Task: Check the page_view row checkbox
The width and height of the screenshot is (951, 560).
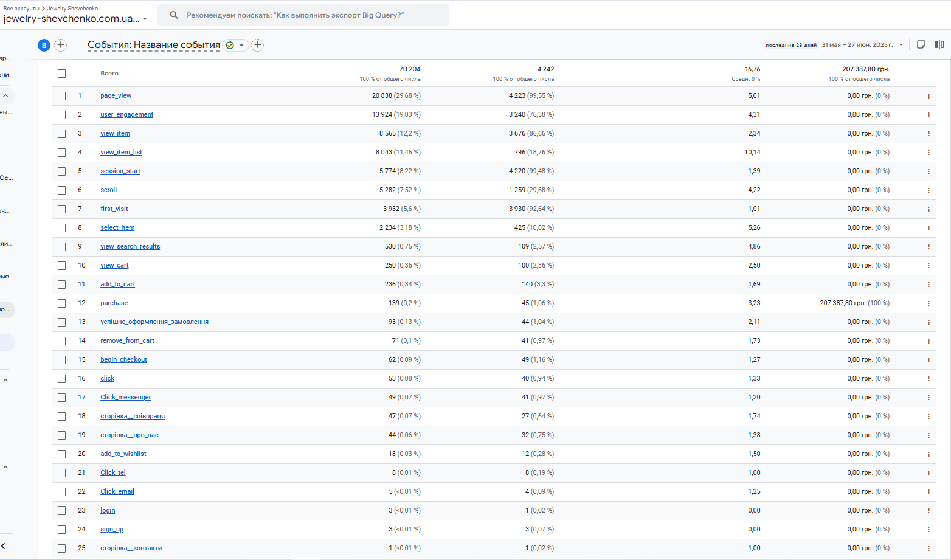Action: coord(61,96)
